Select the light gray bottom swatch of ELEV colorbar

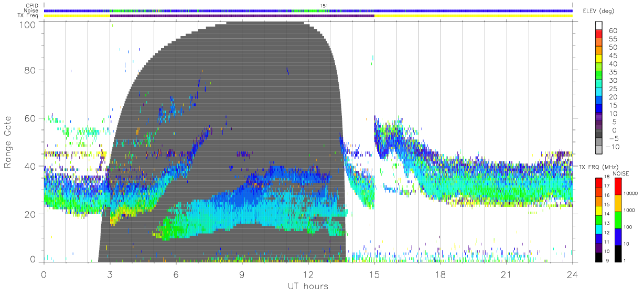tap(599, 150)
